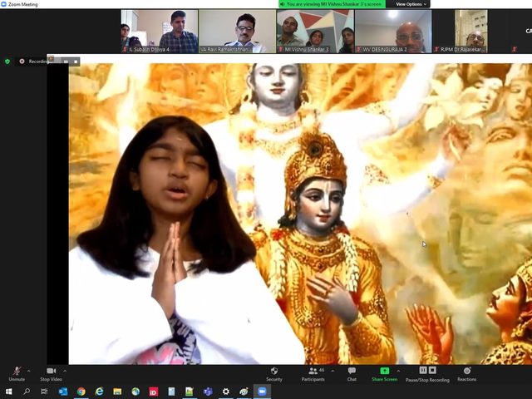Open Google Chrome from the taskbar
The image size is (532, 399).
point(81,392)
